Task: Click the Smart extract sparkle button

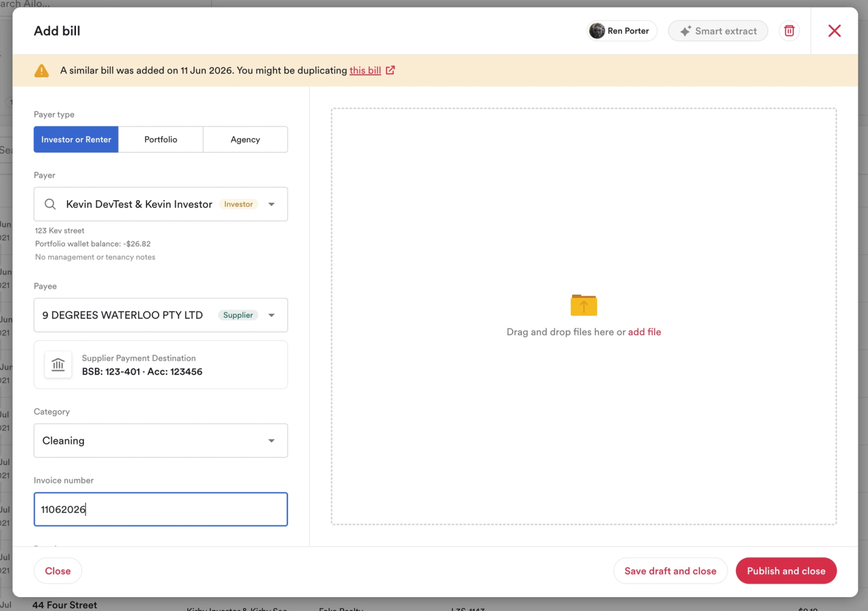Action: tap(718, 31)
